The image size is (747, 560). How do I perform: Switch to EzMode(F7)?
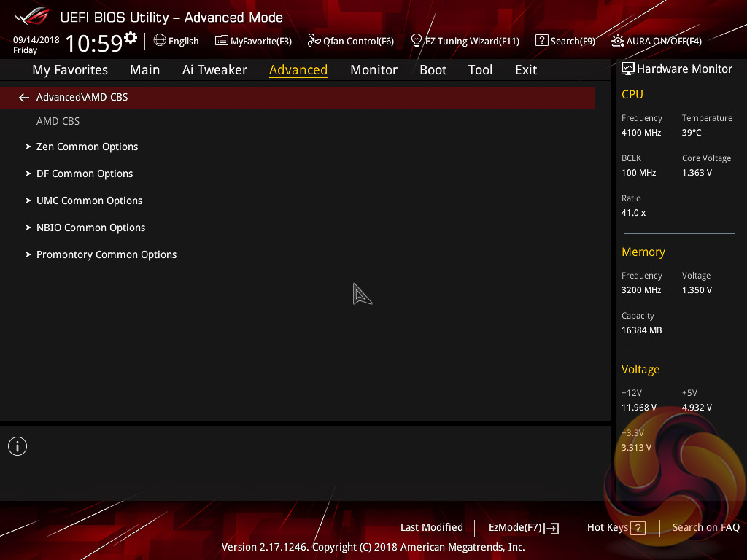tap(516, 528)
